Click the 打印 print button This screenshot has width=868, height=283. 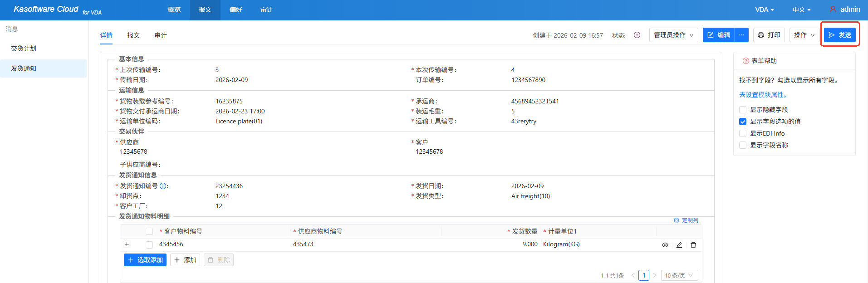click(769, 35)
